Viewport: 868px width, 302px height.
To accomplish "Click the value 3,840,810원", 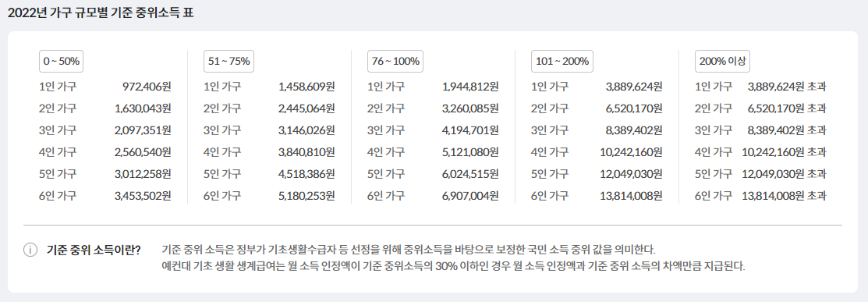I will (306, 152).
